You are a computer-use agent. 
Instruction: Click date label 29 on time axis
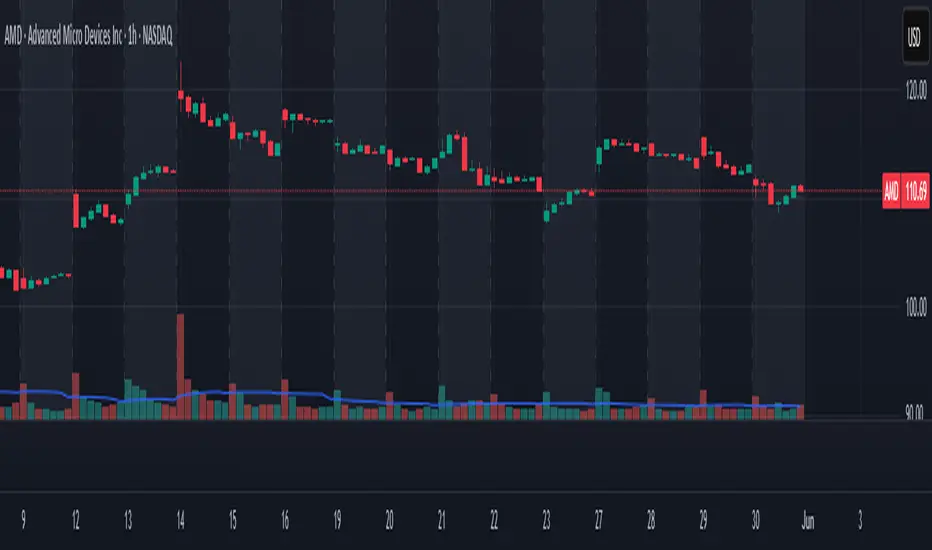(x=703, y=520)
